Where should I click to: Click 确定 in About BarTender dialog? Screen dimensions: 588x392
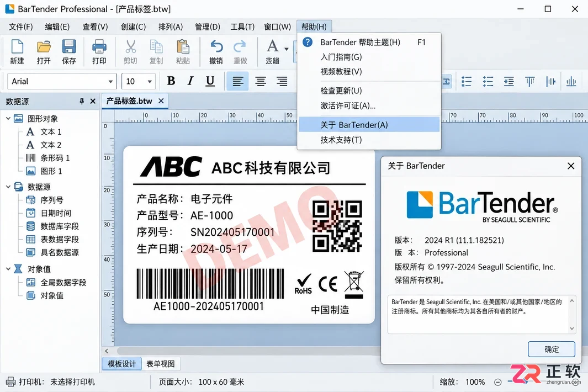(x=551, y=349)
